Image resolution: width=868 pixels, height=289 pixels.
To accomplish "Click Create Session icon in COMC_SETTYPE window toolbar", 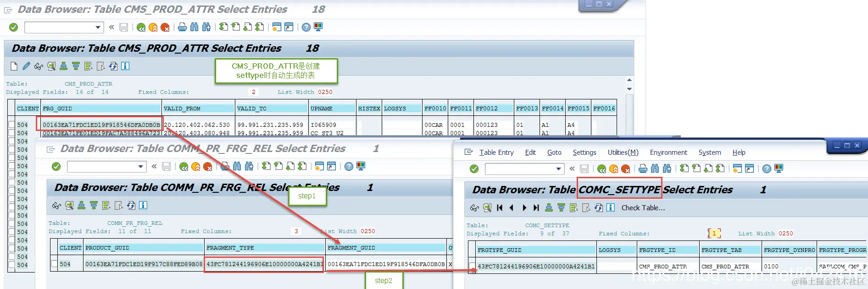I will click(x=737, y=169).
